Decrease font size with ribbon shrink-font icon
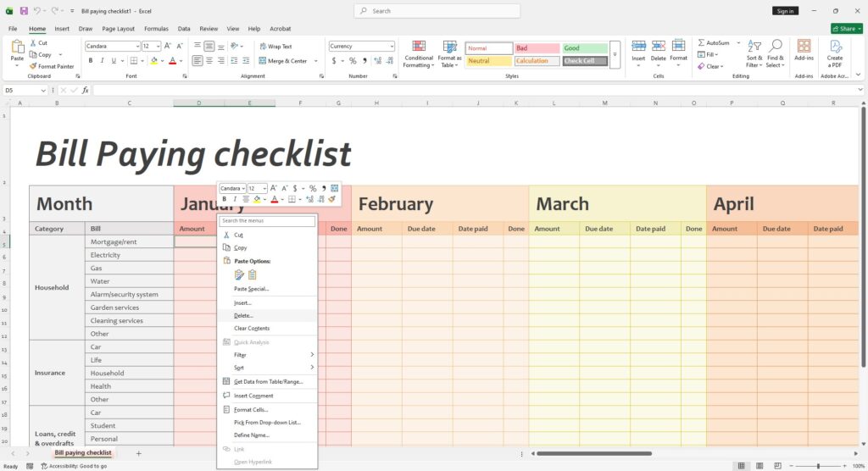The height and width of the screenshot is (471, 868). pos(180,46)
